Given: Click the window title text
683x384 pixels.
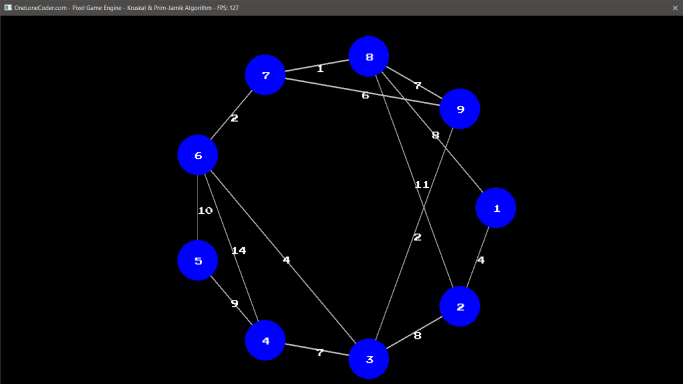Looking at the screenshot, I should click(x=126, y=8).
